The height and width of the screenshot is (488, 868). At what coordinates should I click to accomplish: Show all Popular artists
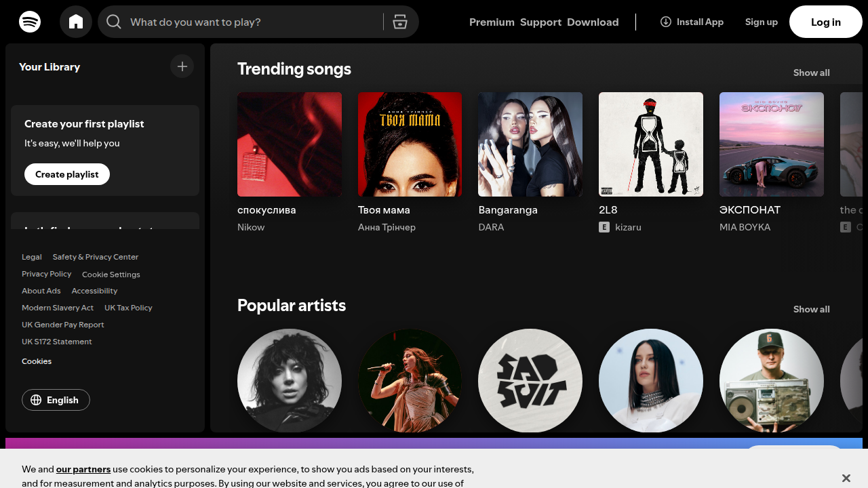(811, 309)
